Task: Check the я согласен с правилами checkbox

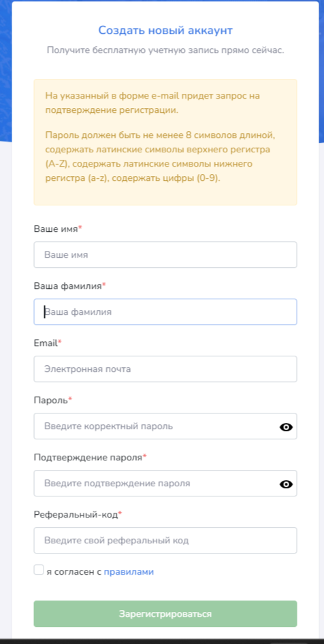Action: coord(39,570)
